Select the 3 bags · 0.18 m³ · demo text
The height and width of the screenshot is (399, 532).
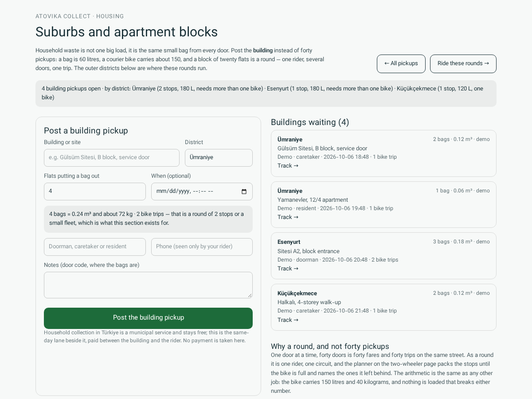tap(462, 242)
